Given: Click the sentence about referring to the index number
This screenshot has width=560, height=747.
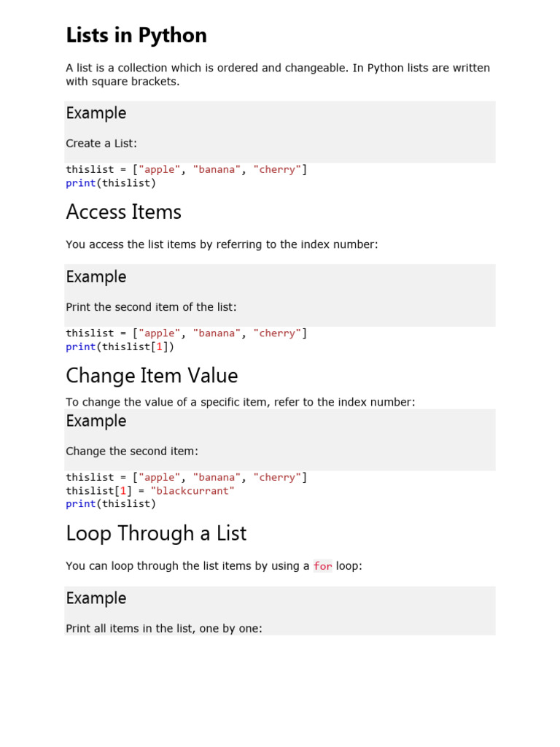Looking at the screenshot, I should click(222, 244).
